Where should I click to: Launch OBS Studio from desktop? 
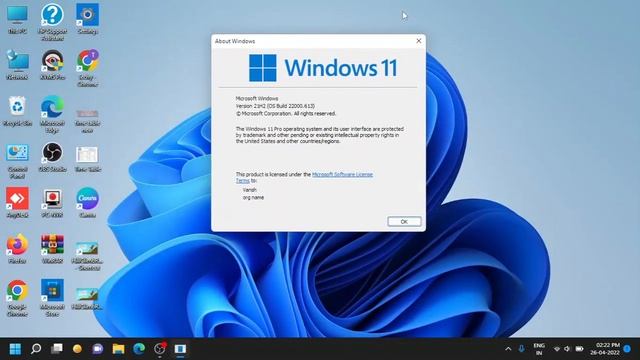pyautogui.click(x=52, y=157)
